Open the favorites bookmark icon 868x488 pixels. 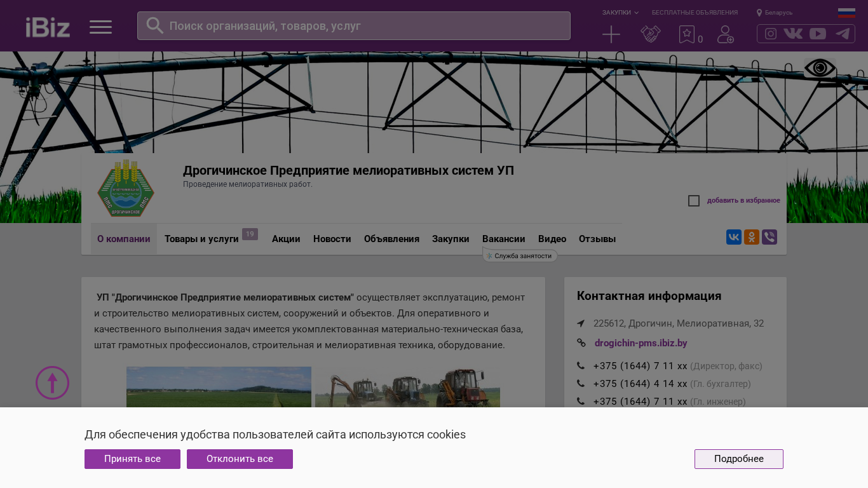click(687, 34)
